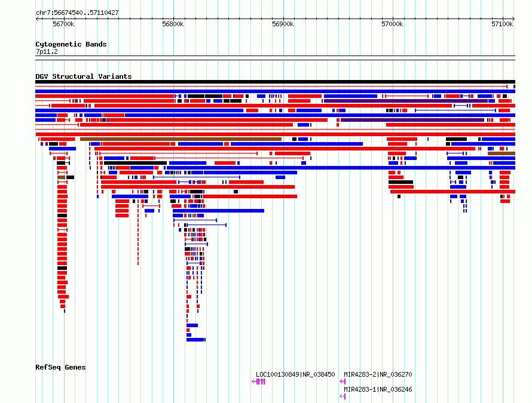The width and height of the screenshot is (532, 403).
Task: Open gene label LOC100130849|NR_038450
Action: [295, 374]
